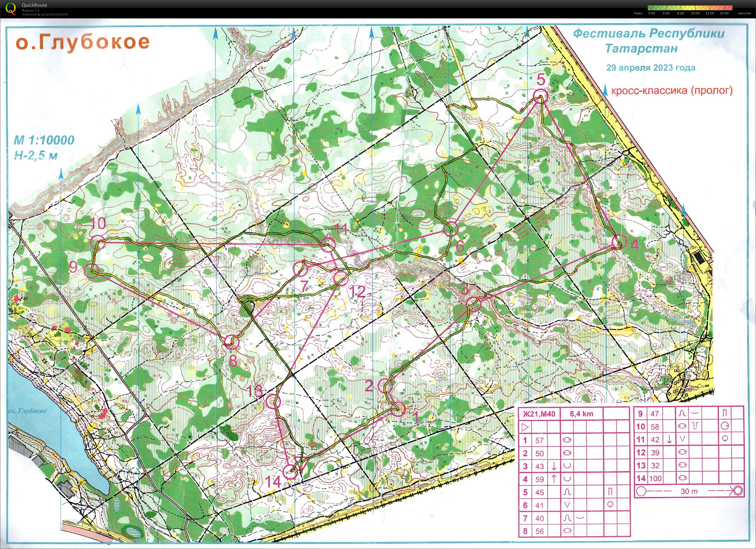The image size is (756, 549).
Task: Click control code 57 in the table
Action: (539, 440)
